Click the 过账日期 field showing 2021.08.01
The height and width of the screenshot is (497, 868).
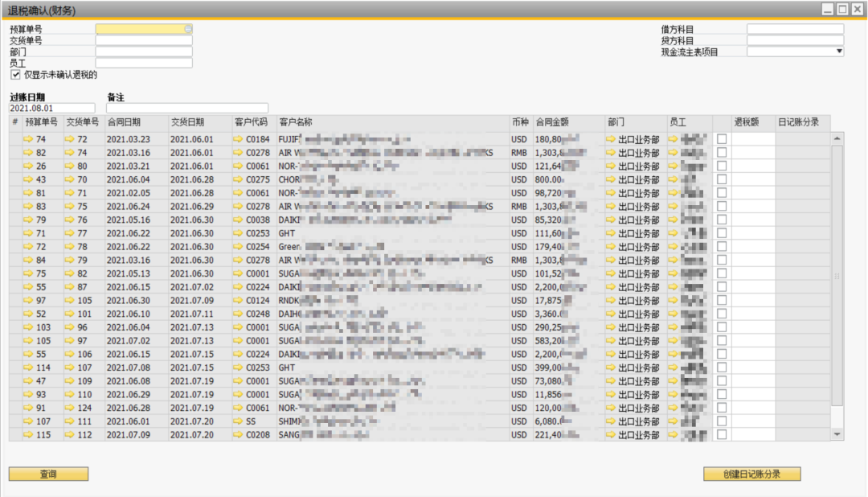52,108
